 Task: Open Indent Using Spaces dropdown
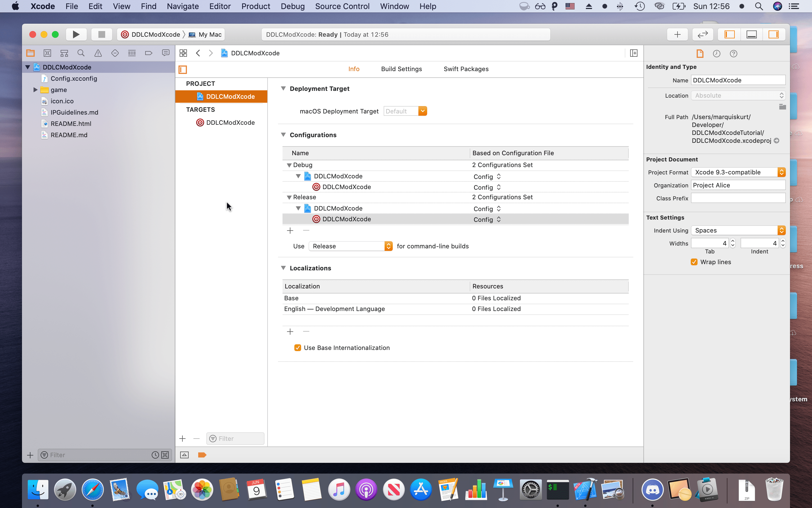coord(738,231)
